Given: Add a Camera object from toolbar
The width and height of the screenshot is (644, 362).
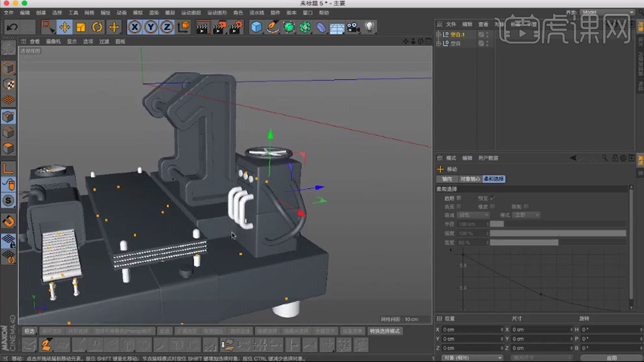Looking at the screenshot, I should pos(353,27).
